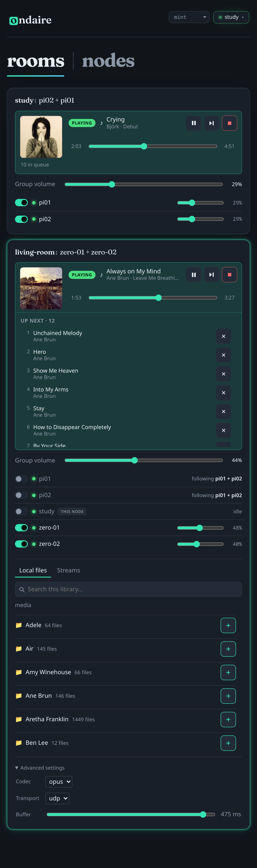Remove Show Me Heaven from queue

click(x=223, y=374)
